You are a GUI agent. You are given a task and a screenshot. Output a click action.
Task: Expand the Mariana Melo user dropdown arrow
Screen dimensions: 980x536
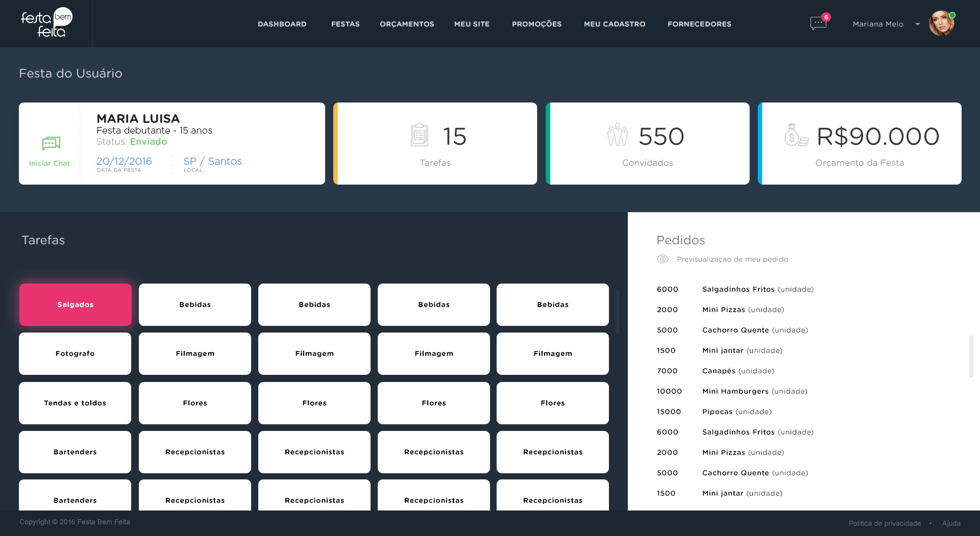coord(918,24)
